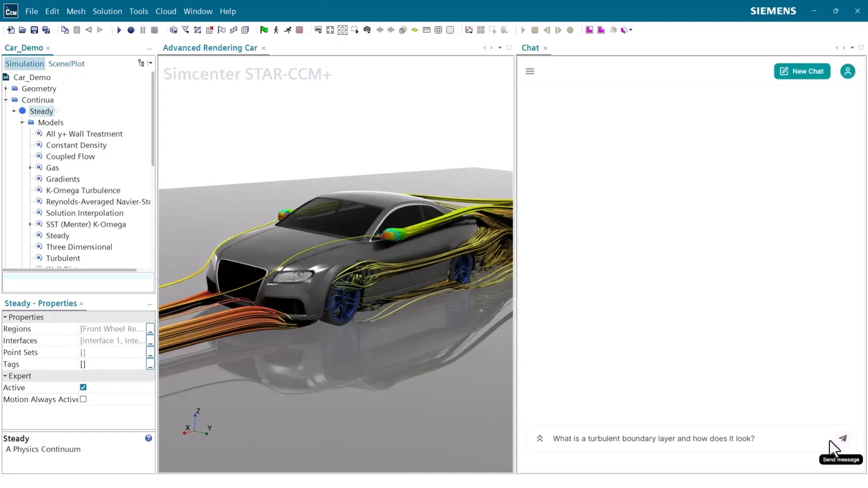Expand the chat input with the double-chevron icon

pos(540,439)
